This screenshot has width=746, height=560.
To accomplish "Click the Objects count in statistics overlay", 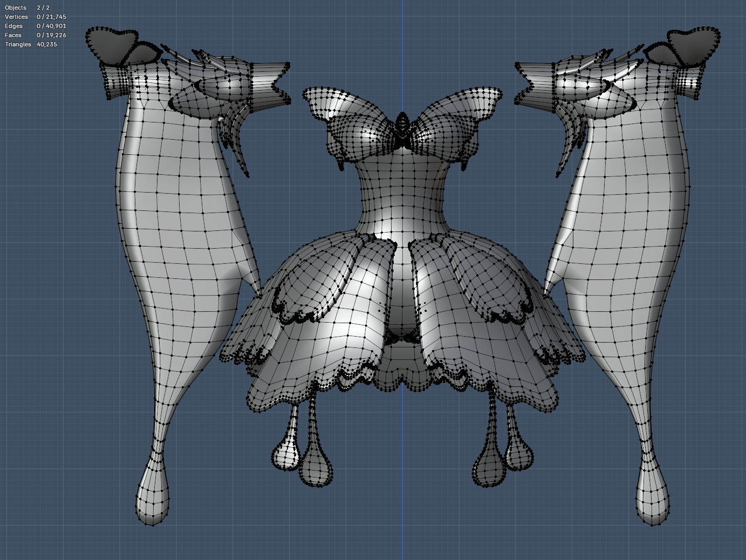I will point(43,8).
